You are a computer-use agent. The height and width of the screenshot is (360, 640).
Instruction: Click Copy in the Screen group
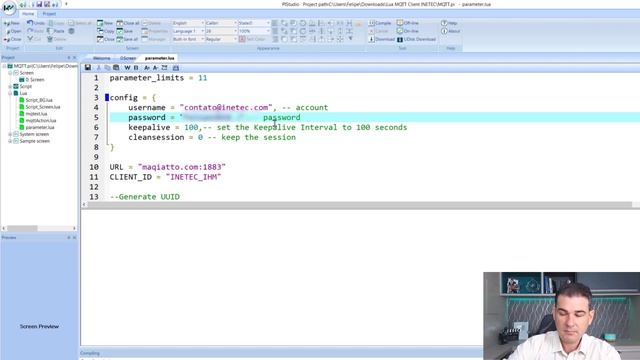pos(106,31)
